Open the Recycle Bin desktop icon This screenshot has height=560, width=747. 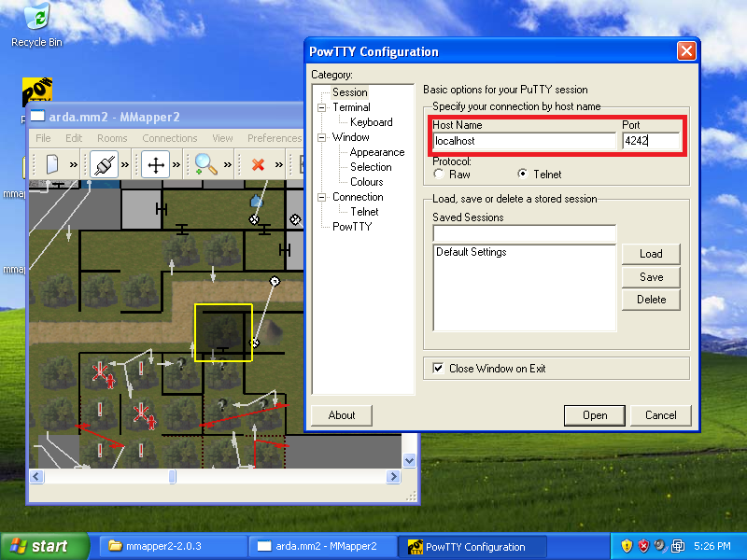36,25
